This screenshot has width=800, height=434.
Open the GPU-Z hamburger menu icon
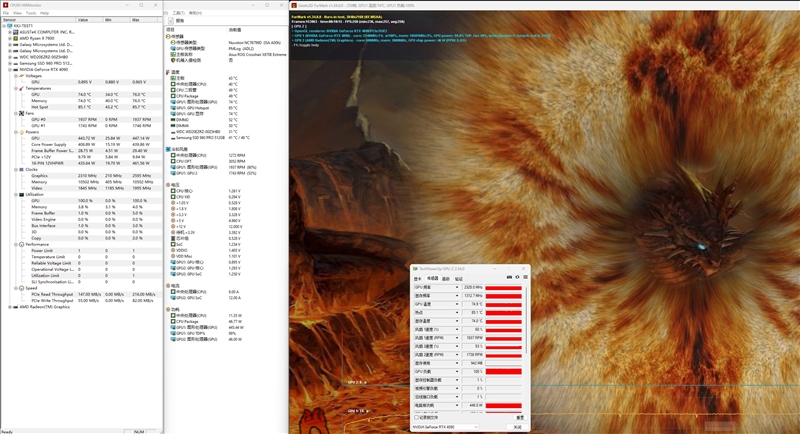click(x=525, y=277)
